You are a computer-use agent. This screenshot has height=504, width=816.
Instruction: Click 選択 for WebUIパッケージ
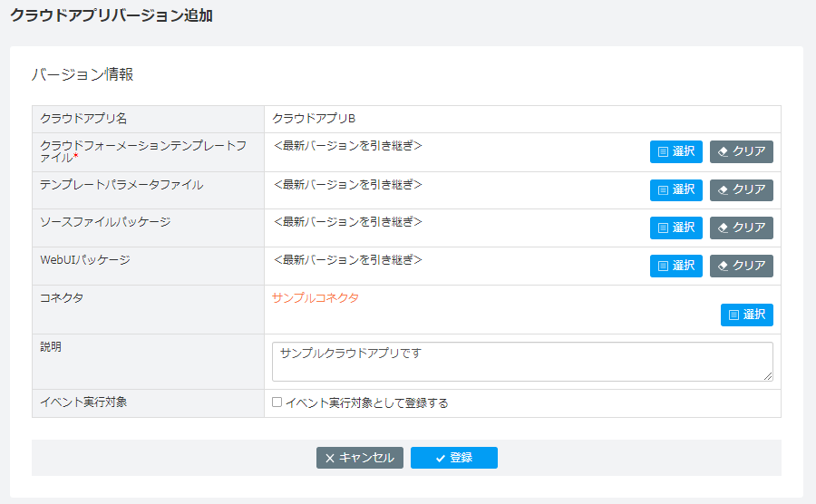[676, 266]
